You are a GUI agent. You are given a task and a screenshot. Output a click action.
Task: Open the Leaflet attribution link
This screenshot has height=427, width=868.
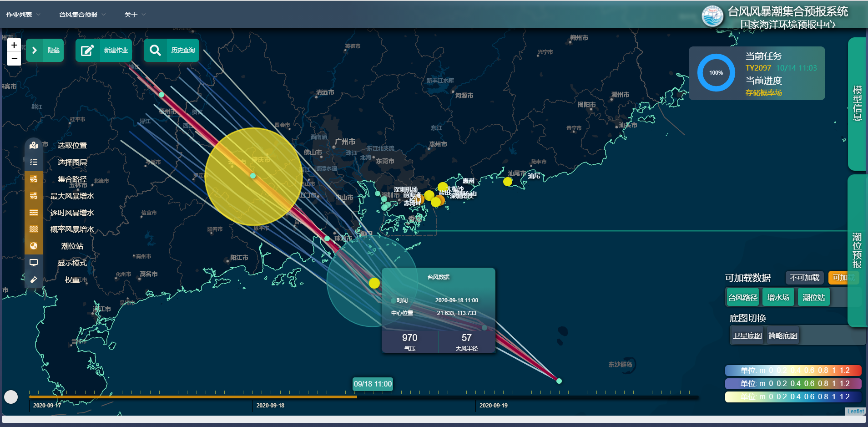click(x=855, y=412)
